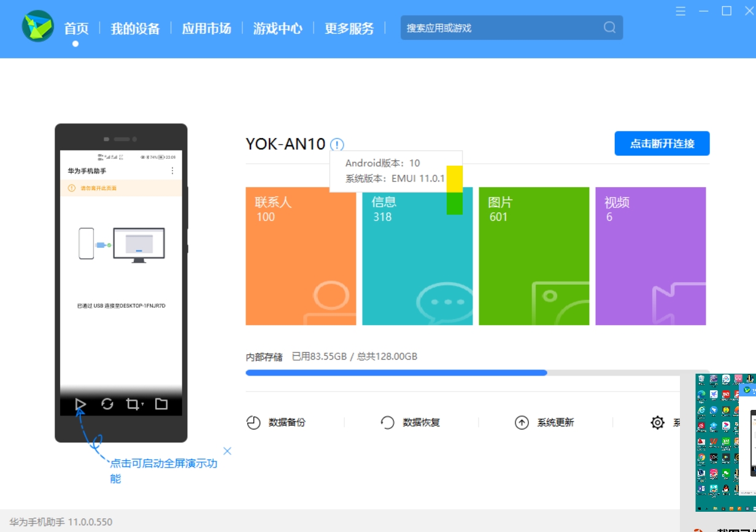Click '内部存储' label
This screenshot has width=756, height=532.
point(264,357)
